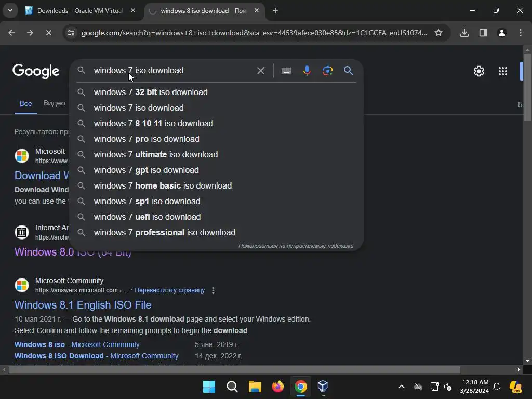Image resolution: width=532 pixels, height=399 pixels.
Task: Switch to Downloads Oracle VM VirtualBox tab
Action: [81, 10]
